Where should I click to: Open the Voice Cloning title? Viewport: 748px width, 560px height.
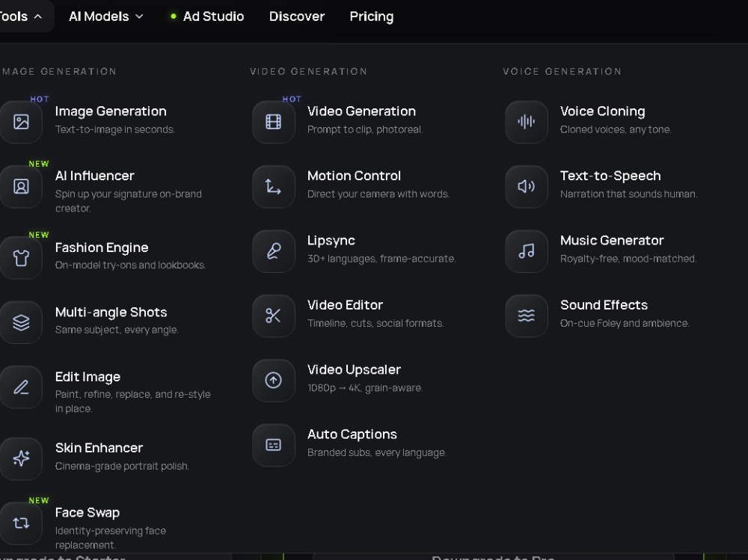602,111
